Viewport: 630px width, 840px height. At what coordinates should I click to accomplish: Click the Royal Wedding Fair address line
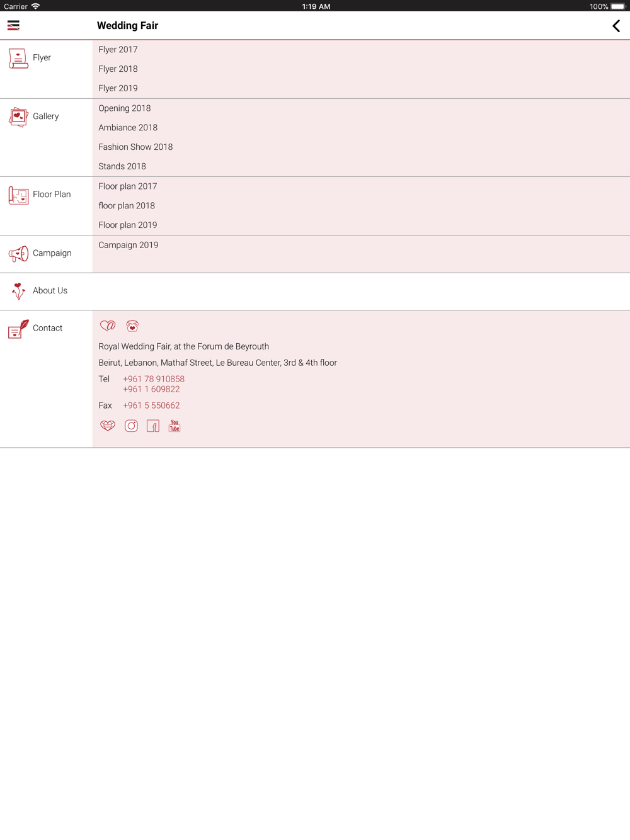184,346
